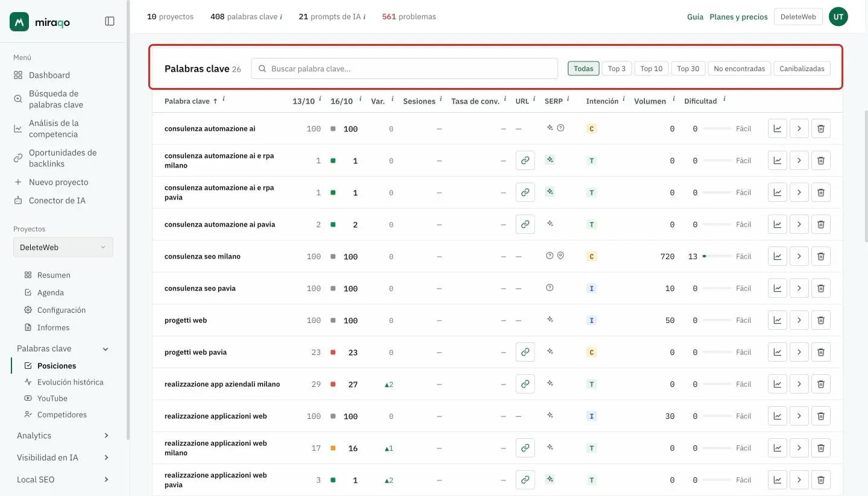
Task: Open URL link for consulenza automazione ai e rpa milano
Action: (x=525, y=160)
